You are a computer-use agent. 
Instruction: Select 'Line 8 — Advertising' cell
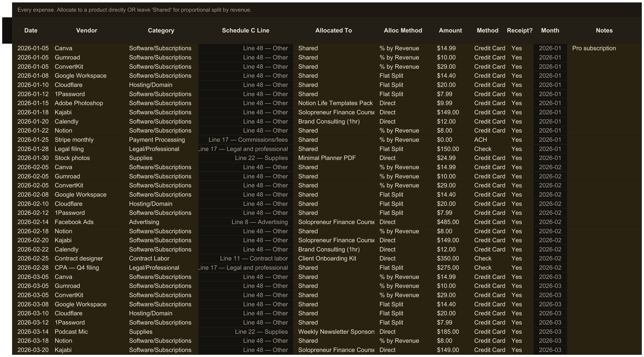246,222
